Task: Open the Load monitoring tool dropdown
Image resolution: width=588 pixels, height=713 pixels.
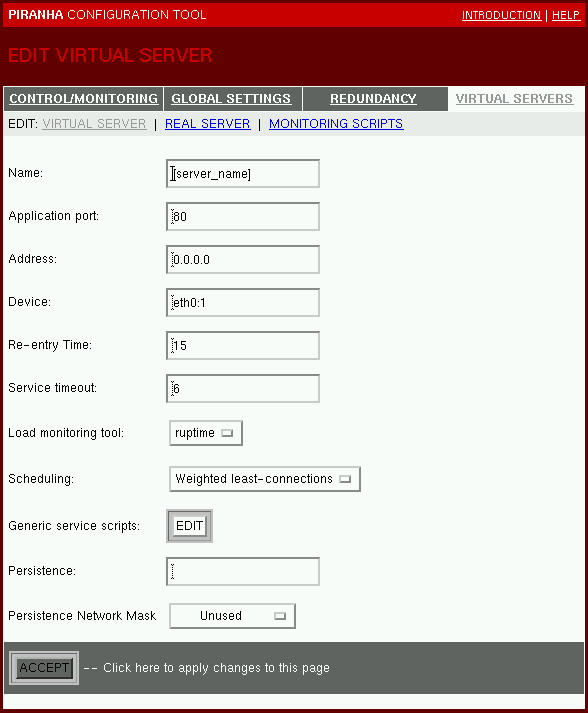Action: pyautogui.click(x=206, y=433)
